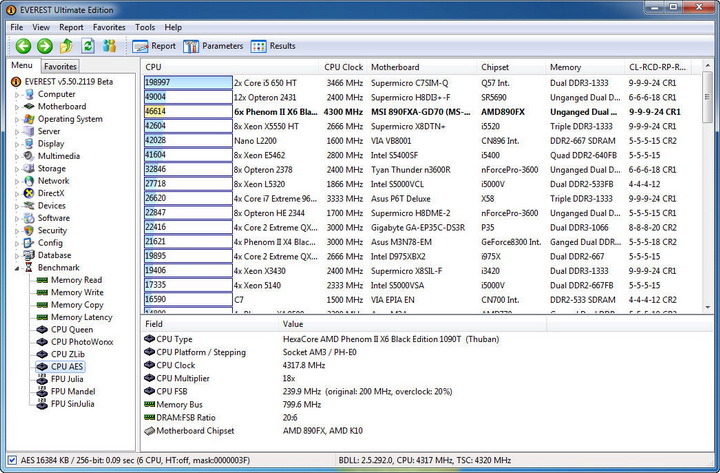Select the Memory Copy benchmark
Image resolution: width=720 pixels, height=473 pixels.
pos(77,305)
